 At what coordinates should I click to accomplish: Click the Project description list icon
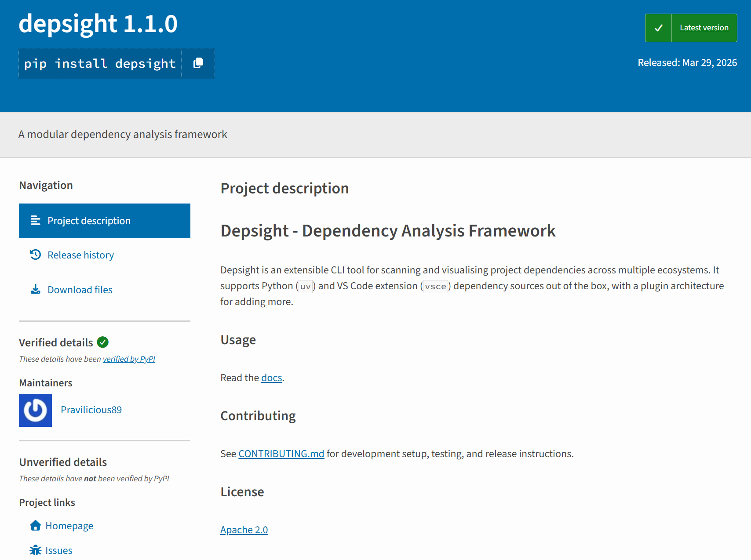(x=36, y=221)
